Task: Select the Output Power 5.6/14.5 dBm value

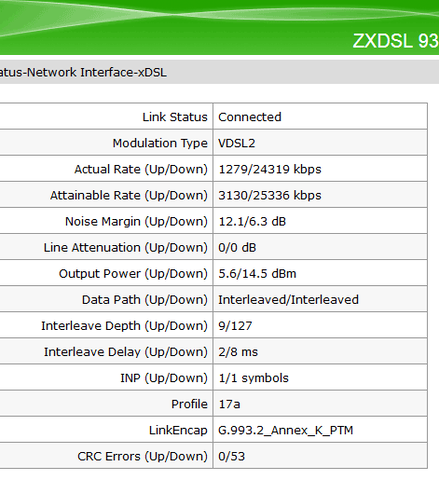Action: 257,274
